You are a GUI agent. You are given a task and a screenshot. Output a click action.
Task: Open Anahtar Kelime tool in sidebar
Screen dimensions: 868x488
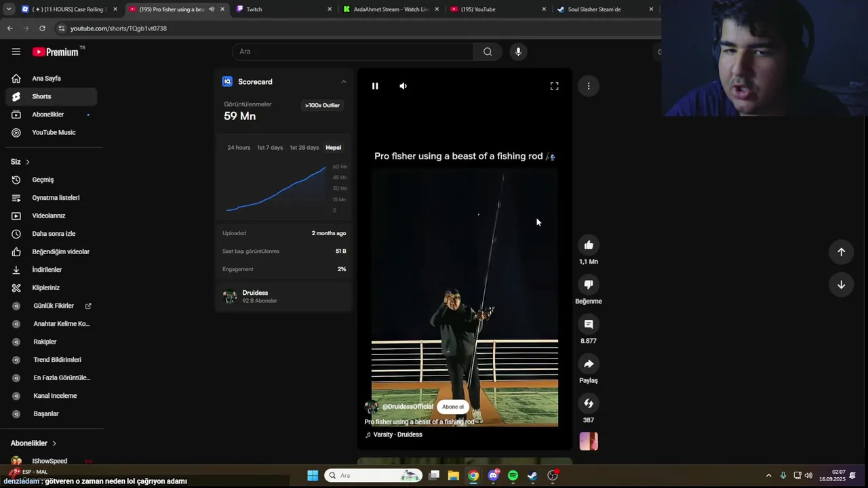tap(52, 324)
